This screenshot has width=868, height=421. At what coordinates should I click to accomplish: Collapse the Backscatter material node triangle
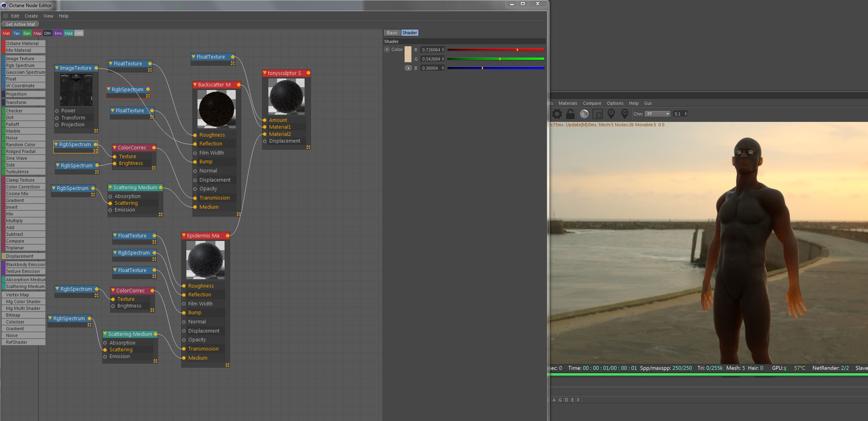pos(195,85)
